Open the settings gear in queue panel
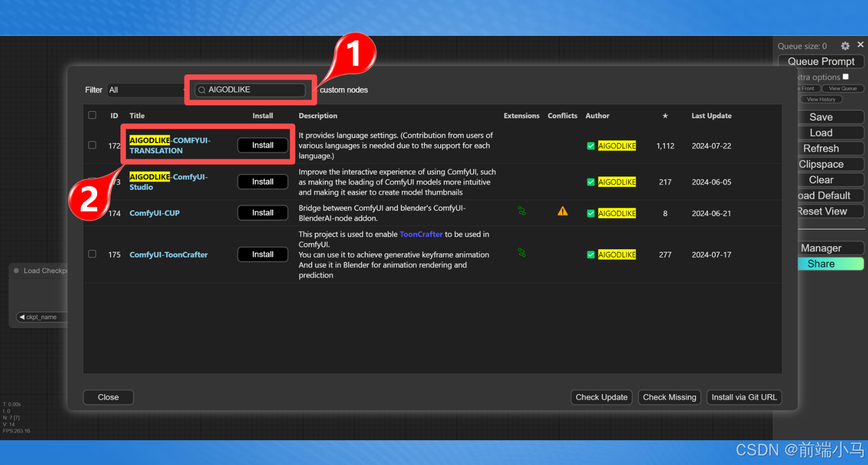This screenshot has height=465, width=868. (845, 46)
